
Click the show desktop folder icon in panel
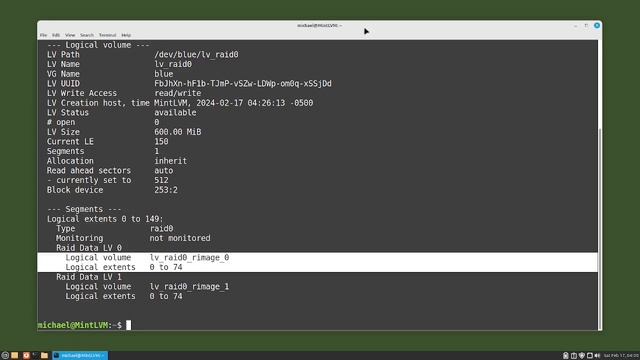click(x=15, y=356)
